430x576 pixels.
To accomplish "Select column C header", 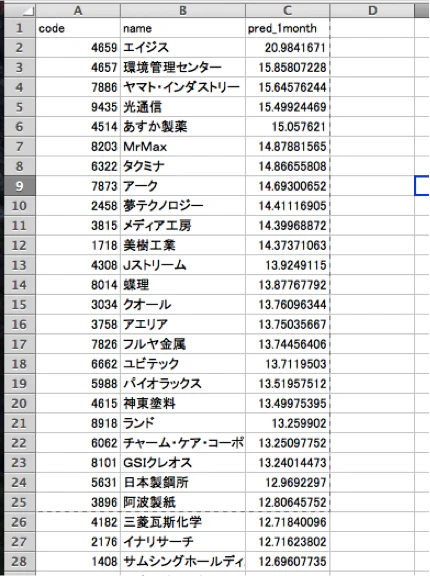I will coord(288,11).
